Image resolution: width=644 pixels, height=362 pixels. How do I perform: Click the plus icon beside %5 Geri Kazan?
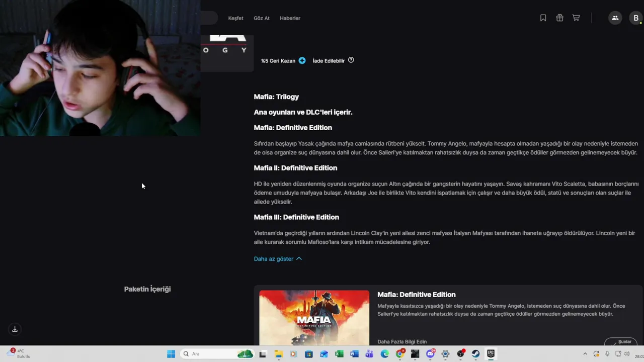[302, 60]
